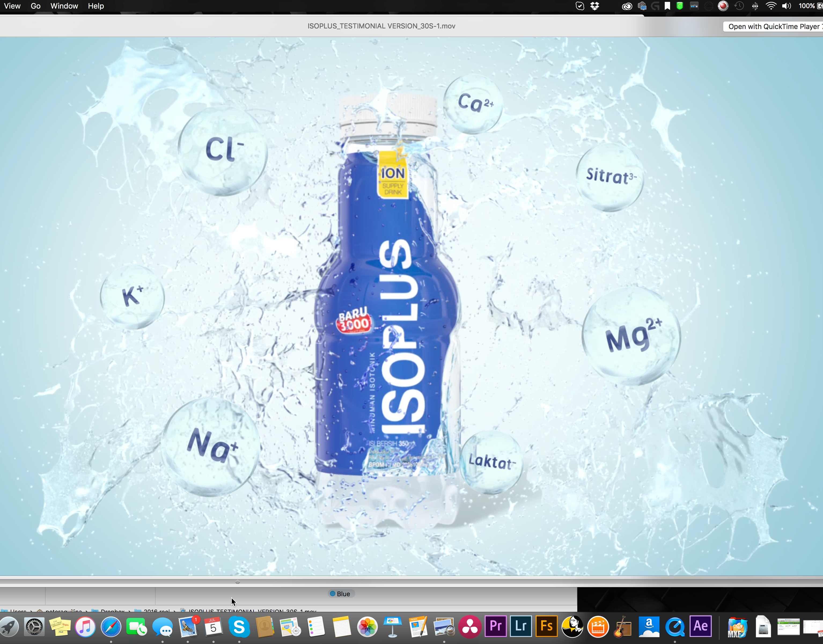The height and width of the screenshot is (644, 823).
Task: Click the preview pane divider handle
Action: (x=237, y=582)
